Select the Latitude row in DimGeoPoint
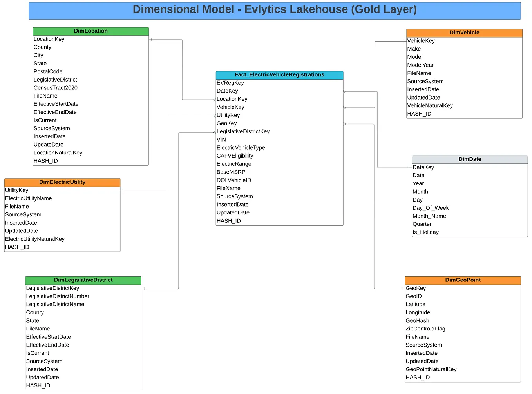Viewport: 532px width, 394px height. click(x=416, y=304)
